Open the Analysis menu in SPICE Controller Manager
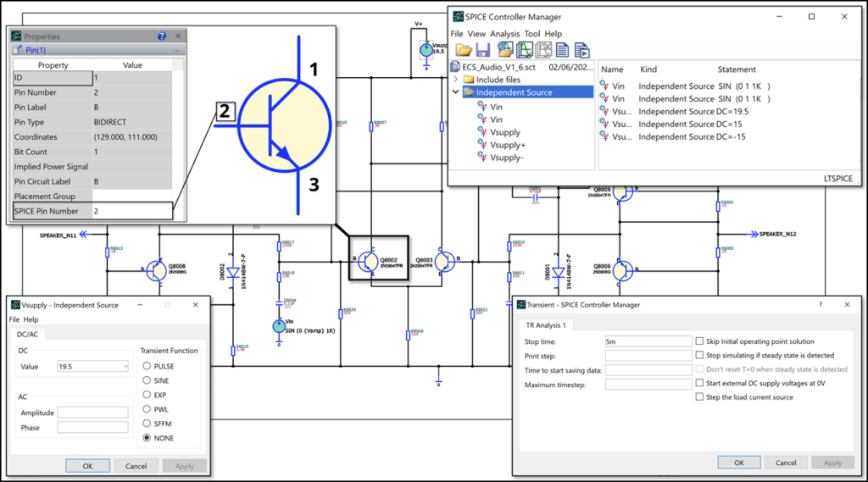This screenshot has height=482, width=868. pyautogui.click(x=505, y=34)
